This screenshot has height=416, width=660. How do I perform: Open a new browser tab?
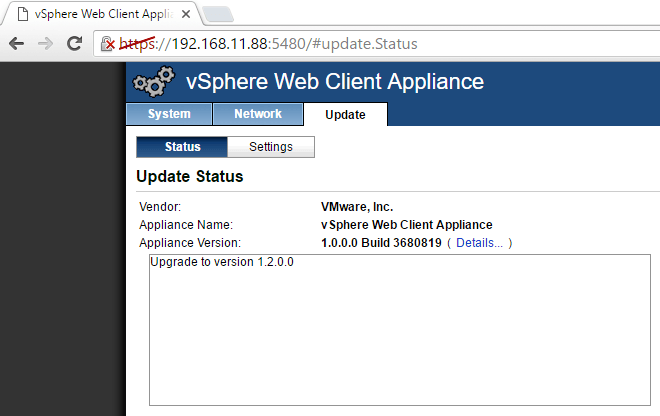click(x=218, y=14)
